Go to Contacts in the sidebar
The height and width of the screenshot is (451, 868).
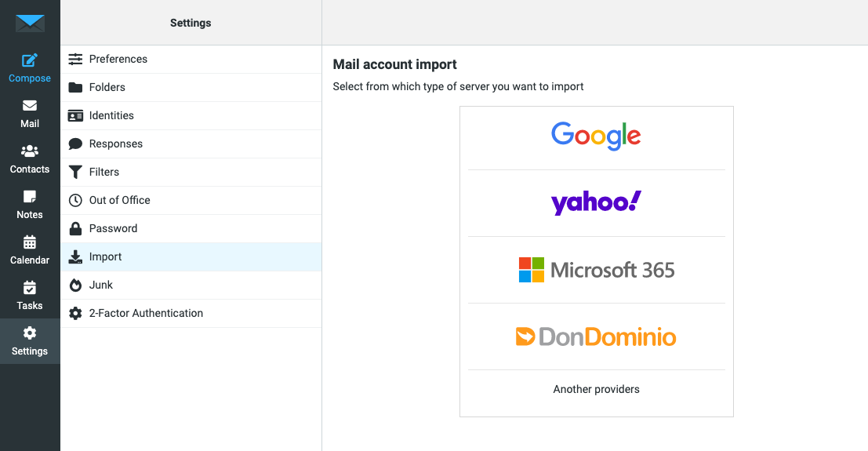pyautogui.click(x=29, y=159)
